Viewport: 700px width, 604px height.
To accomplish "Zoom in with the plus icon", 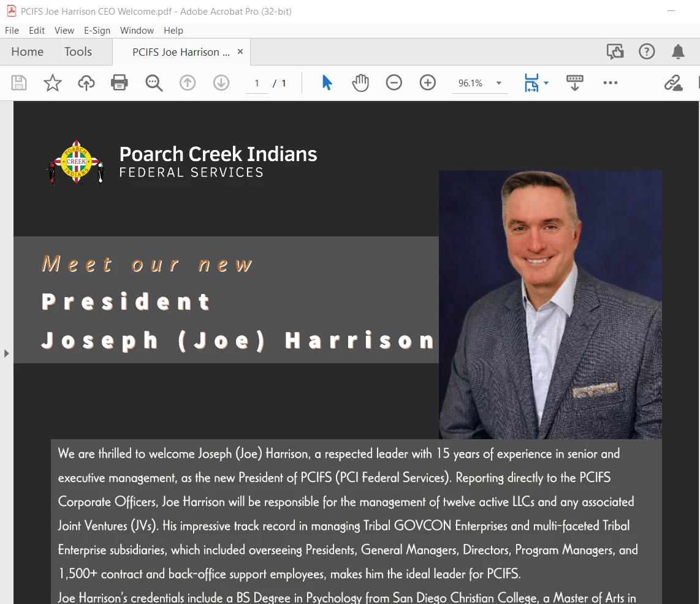I will coord(428,83).
